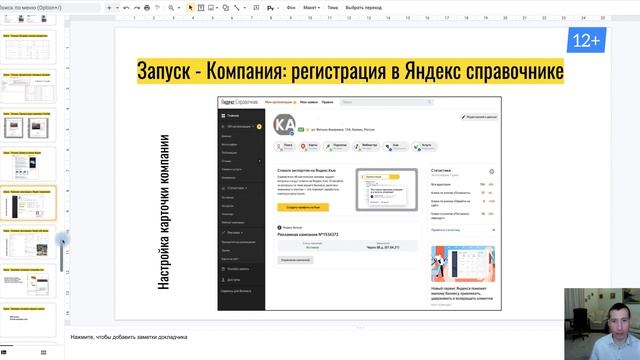The image size is (640, 360).
Task: Open the zoom level dropdown arrow
Action: point(179,8)
